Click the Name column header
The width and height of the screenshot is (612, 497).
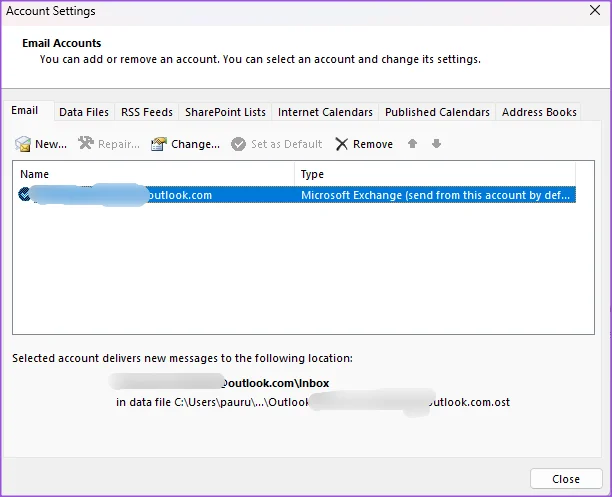(x=153, y=174)
